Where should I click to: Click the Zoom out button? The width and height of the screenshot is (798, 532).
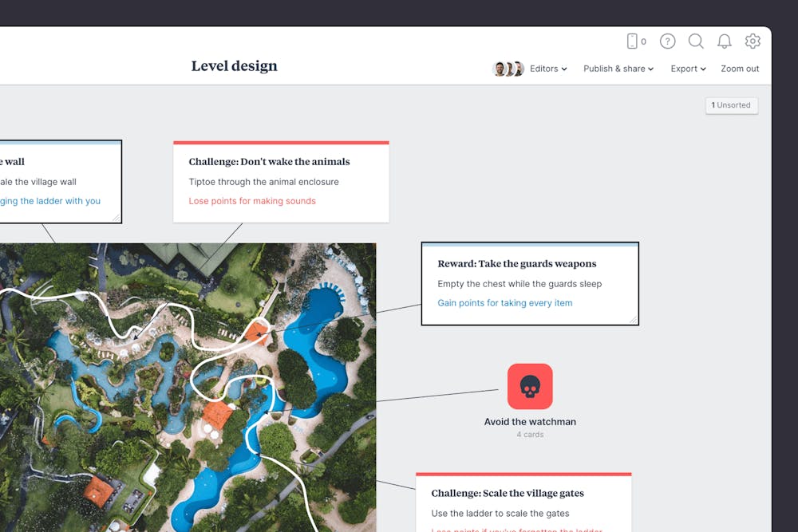pos(739,69)
